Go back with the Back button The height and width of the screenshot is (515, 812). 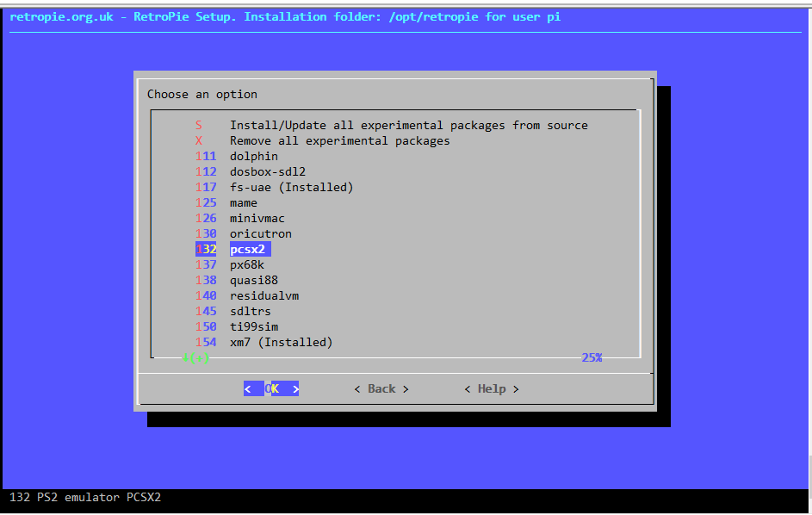pos(381,388)
